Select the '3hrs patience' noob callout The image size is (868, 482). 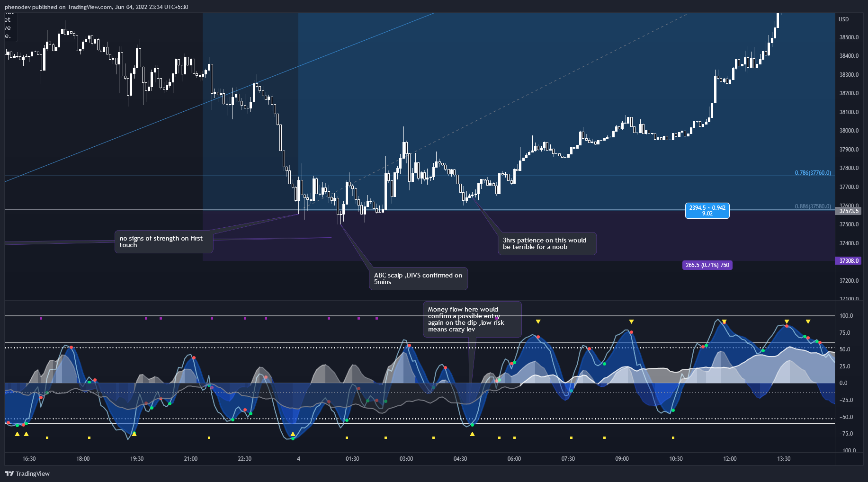click(x=547, y=243)
